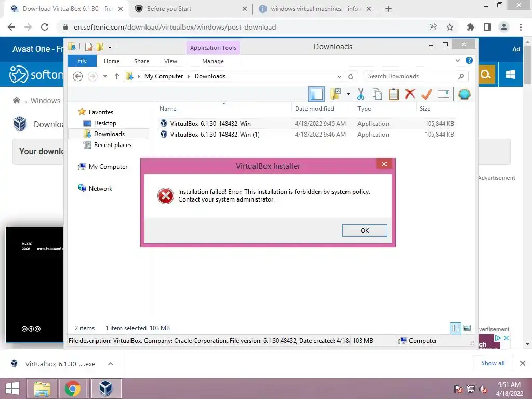
Task: Expand the ribbon with chevron arrow
Action: [x=457, y=60]
